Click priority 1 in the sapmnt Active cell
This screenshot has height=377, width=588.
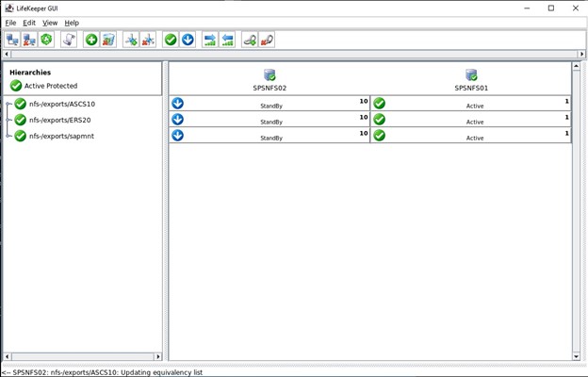tap(567, 134)
